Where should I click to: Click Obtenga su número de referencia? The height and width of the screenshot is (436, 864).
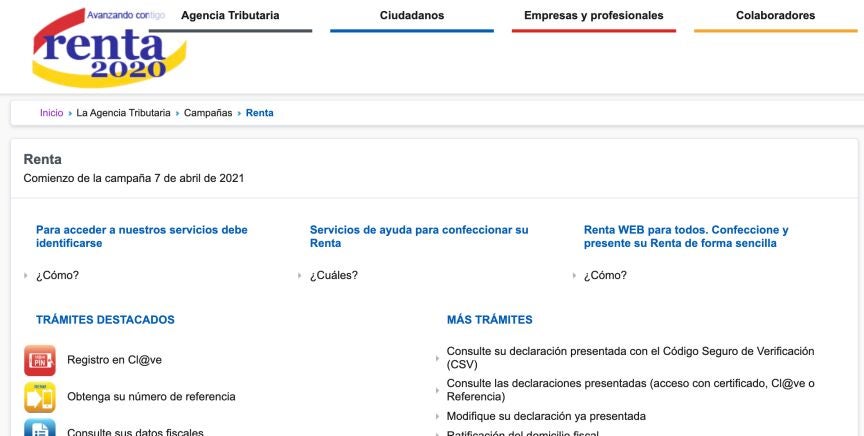(151, 397)
